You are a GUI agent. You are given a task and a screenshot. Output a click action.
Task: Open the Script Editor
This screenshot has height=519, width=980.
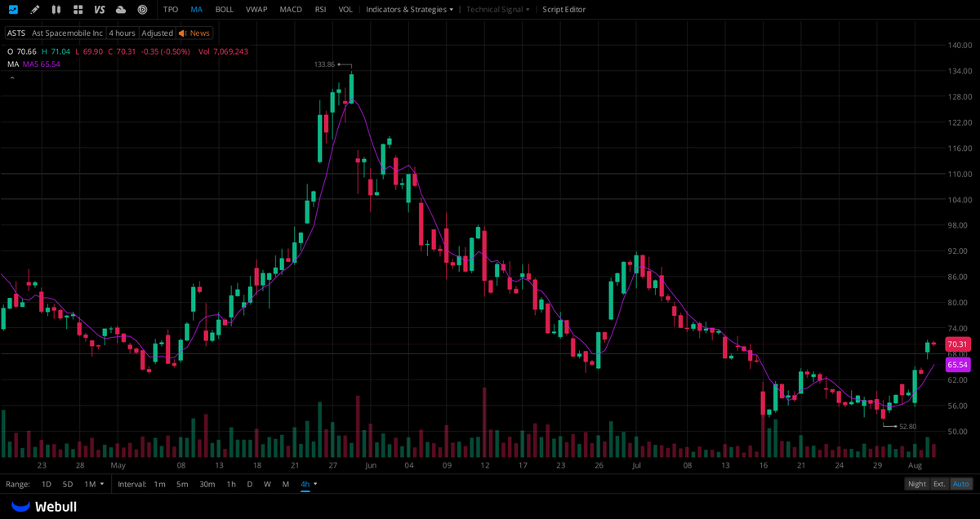tap(564, 10)
